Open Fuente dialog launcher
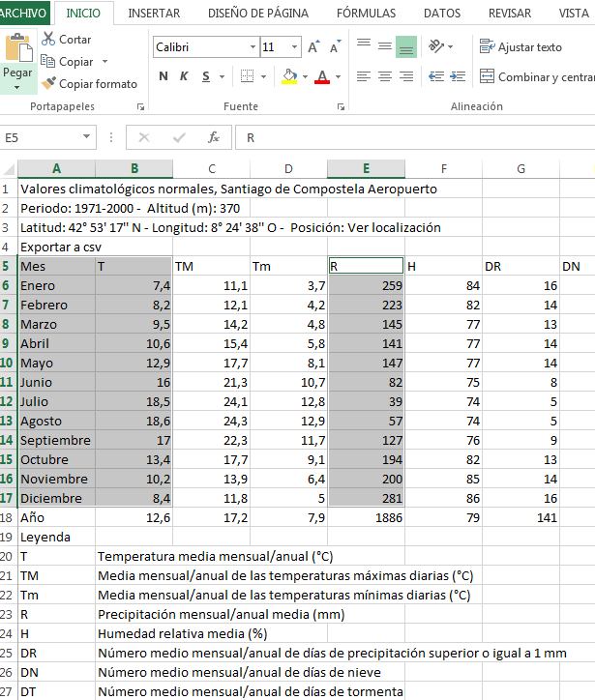 pyautogui.click(x=341, y=106)
